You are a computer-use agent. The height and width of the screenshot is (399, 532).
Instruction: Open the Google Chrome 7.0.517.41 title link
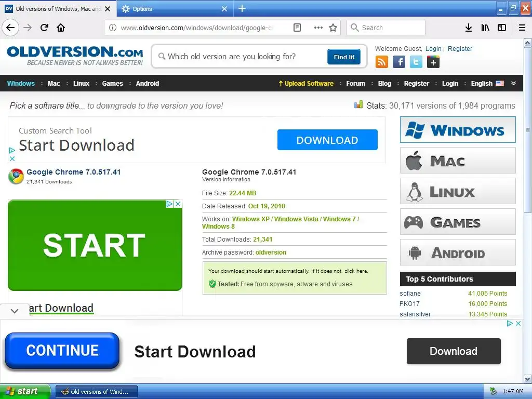pos(73,172)
